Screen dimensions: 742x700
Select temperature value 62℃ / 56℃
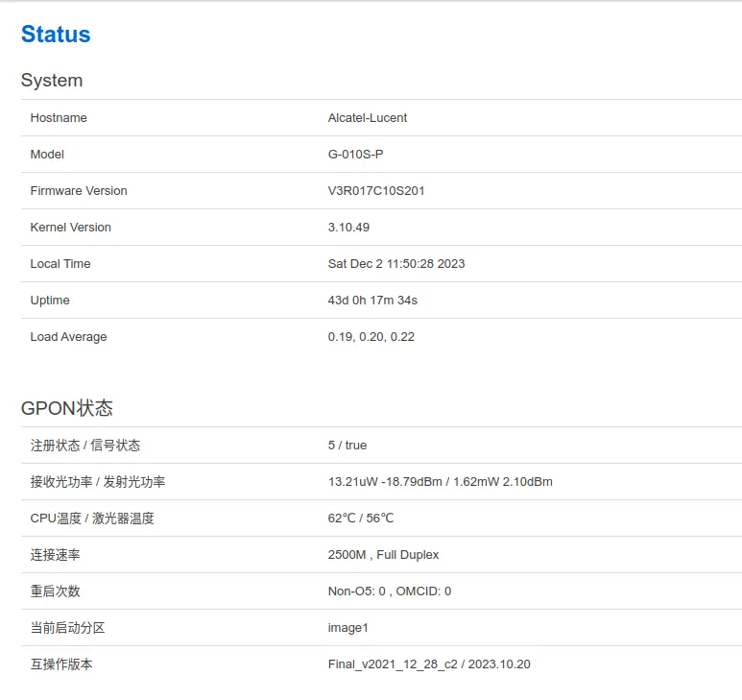pyautogui.click(x=361, y=518)
